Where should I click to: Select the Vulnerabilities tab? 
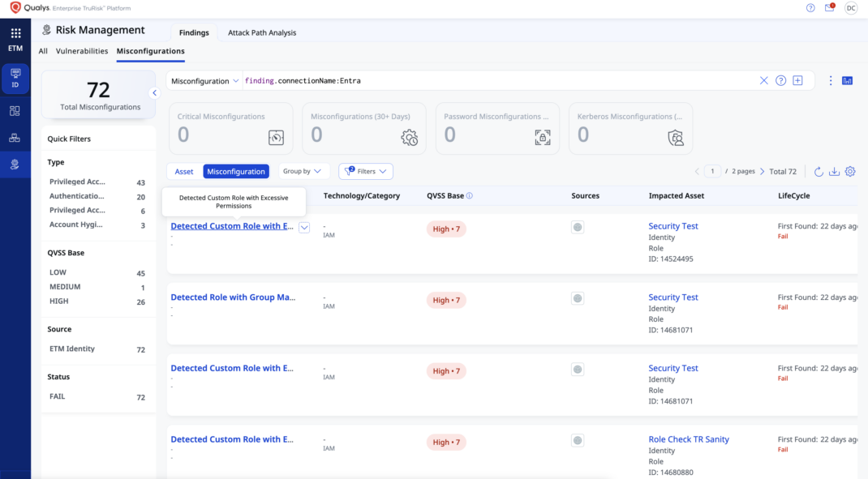click(x=82, y=51)
